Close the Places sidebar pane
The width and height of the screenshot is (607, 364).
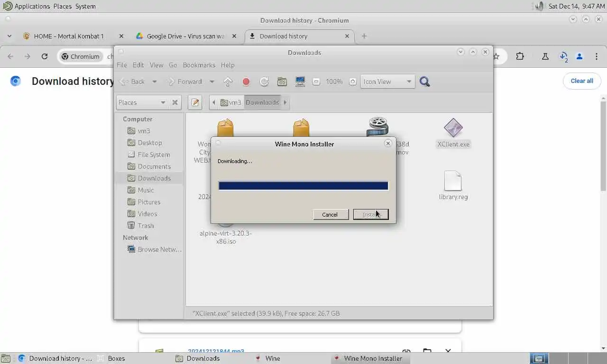175,102
